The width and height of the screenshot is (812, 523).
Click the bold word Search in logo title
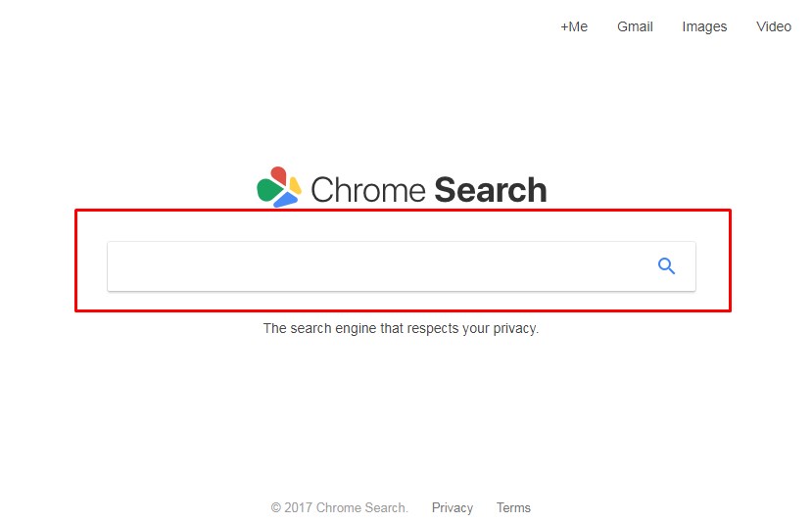(x=491, y=190)
